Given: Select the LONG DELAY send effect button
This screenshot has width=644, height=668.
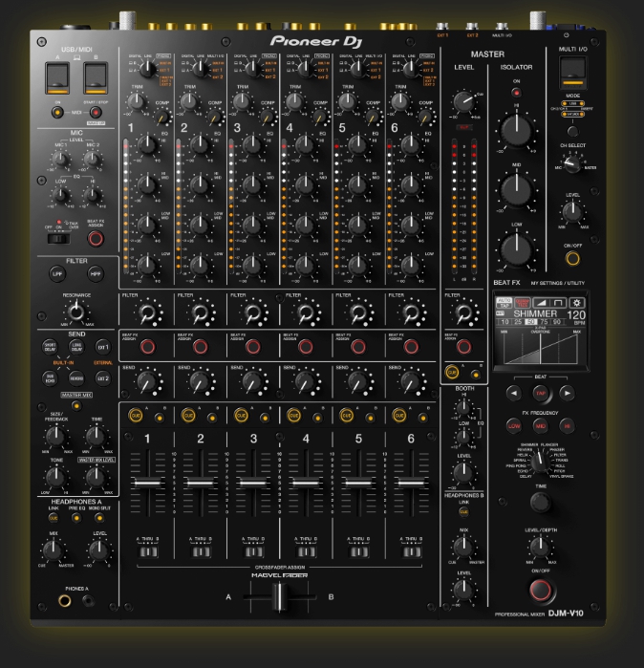Looking at the screenshot, I should 76,347.
